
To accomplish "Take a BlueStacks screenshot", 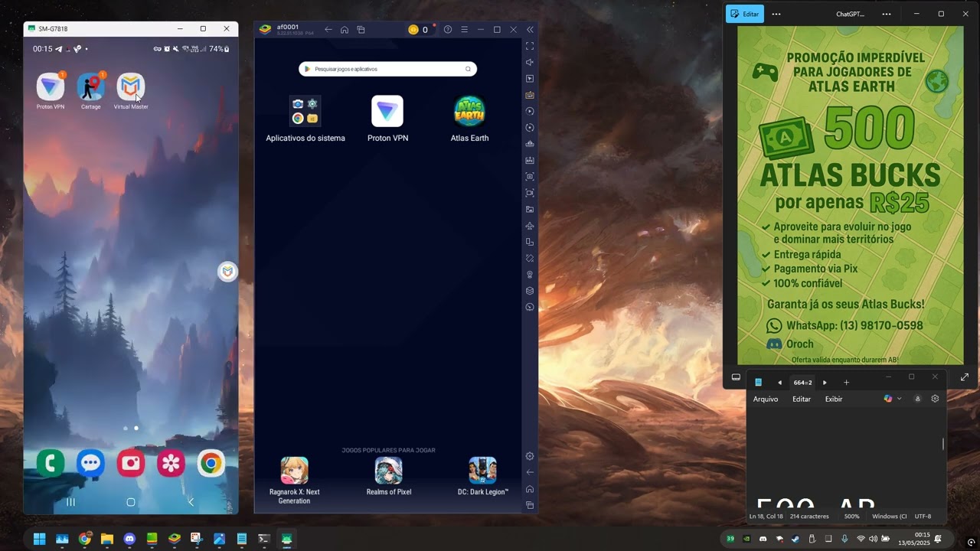I will pos(530,176).
